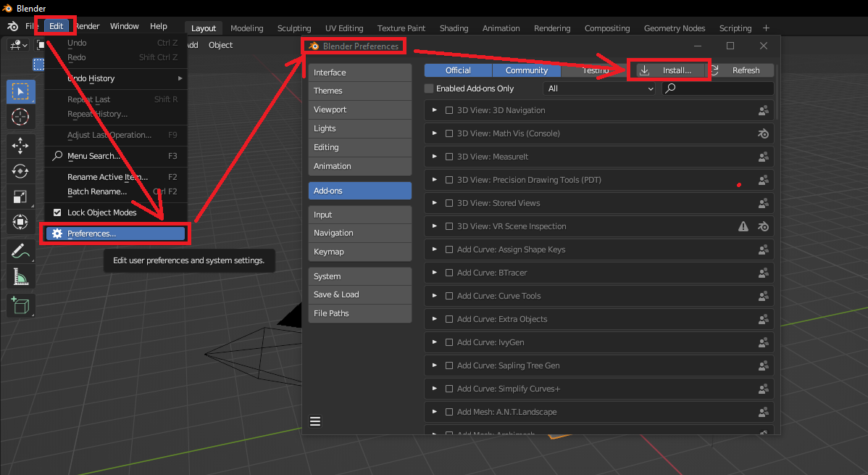The height and width of the screenshot is (475, 868).
Task: Expand Add Curve: Assign Shape Keys details
Action: click(x=435, y=249)
